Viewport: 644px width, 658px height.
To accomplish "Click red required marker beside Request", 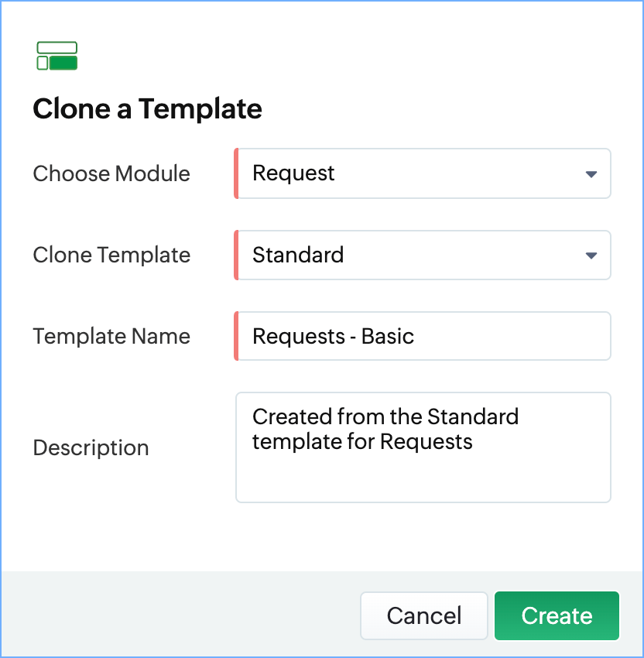I will tap(236, 173).
